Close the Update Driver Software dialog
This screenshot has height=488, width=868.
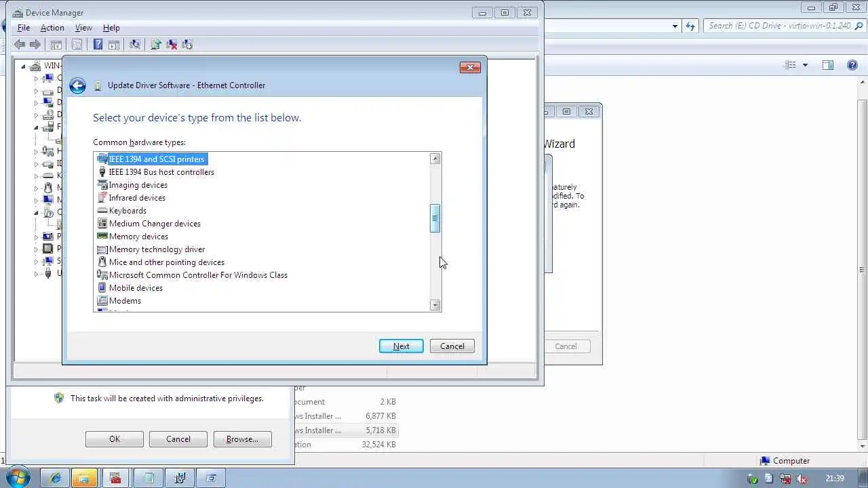pos(470,67)
